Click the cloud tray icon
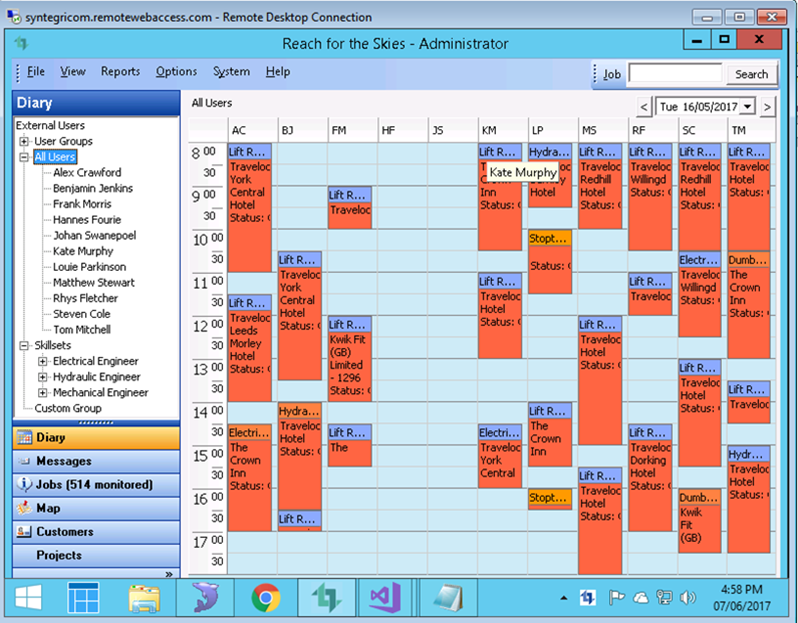The width and height of the screenshot is (798, 623). pos(641,598)
